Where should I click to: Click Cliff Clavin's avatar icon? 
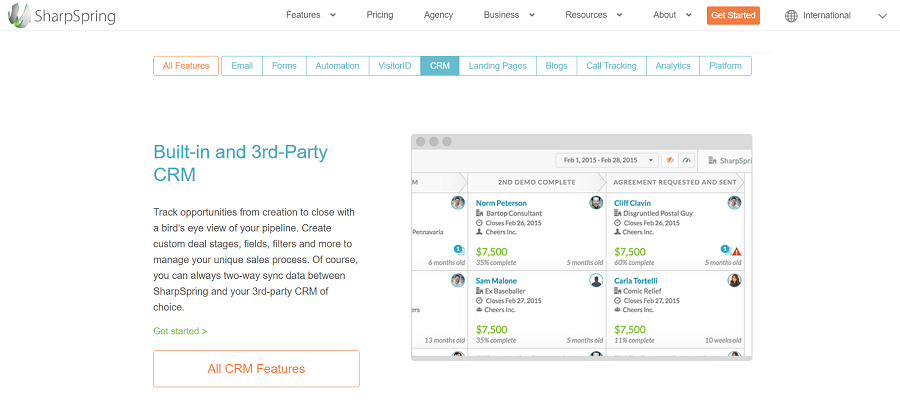734,202
